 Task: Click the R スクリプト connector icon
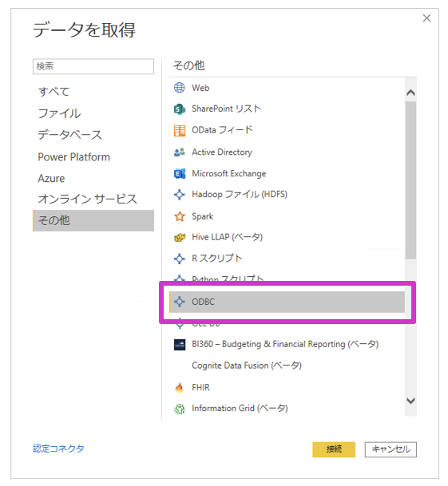coord(180,259)
